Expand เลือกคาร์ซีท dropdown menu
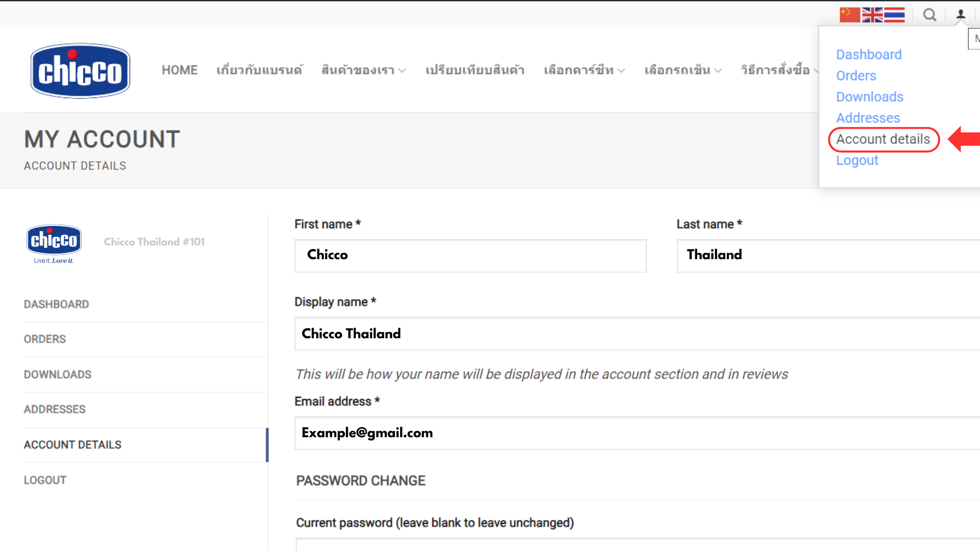 (x=584, y=70)
